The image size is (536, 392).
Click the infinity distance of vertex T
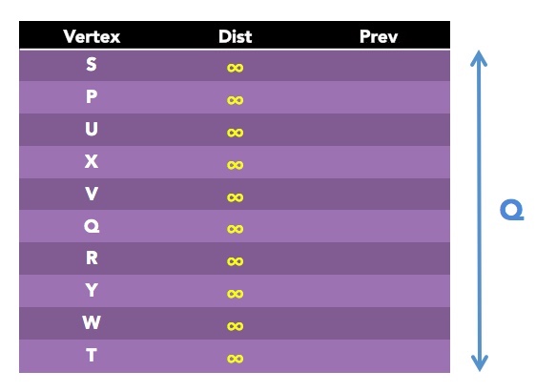pyautogui.click(x=236, y=359)
